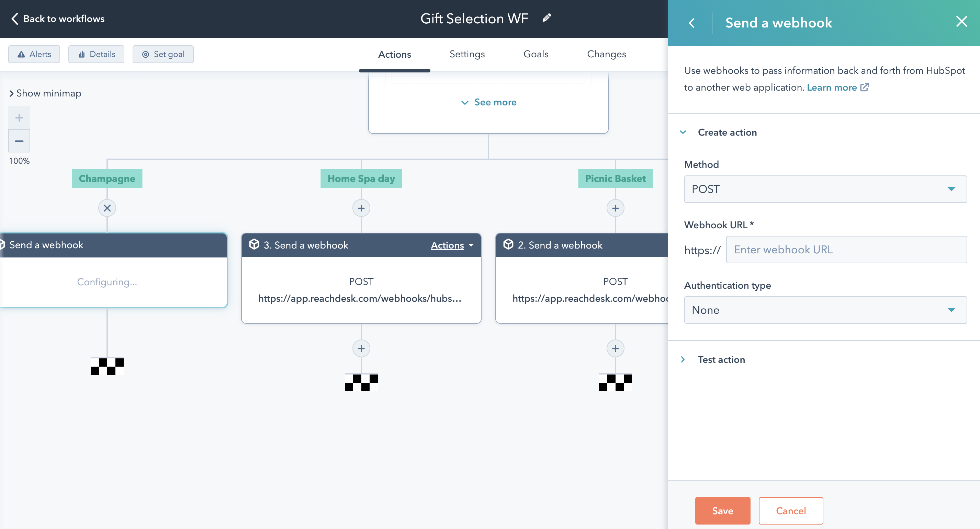980x529 pixels.
Task: Click cube icon on 3. Send a webhook card
Action: tap(254, 244)
